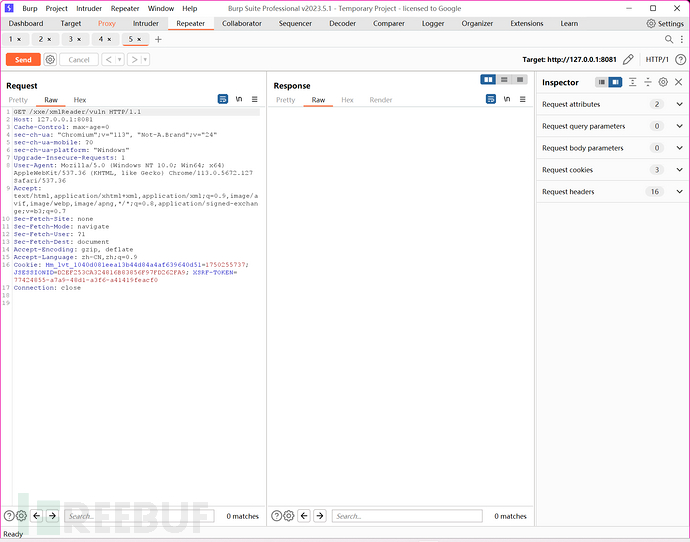Collapse all Inspector sections icon
Viewport: 690px width, 542px height.
coord(647,82)
